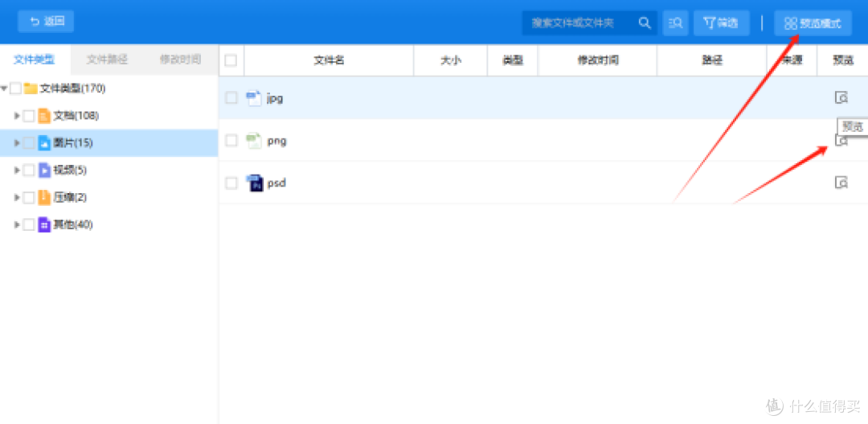Click the orange 文档 document icon
The image size is (868, 424).
point(44,116)
